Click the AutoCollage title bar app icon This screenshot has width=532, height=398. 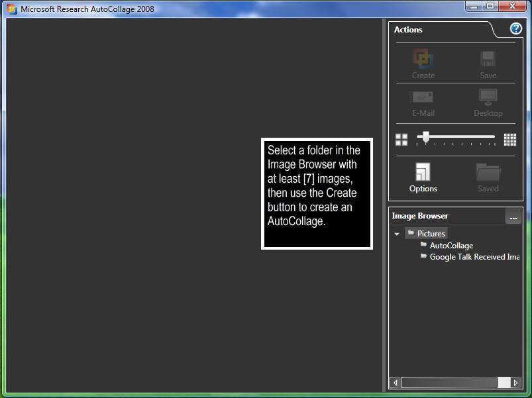tap(11, 9)
